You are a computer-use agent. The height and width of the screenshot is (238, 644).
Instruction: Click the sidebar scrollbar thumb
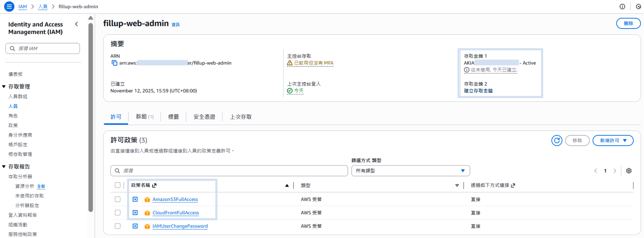click(91, 117)
